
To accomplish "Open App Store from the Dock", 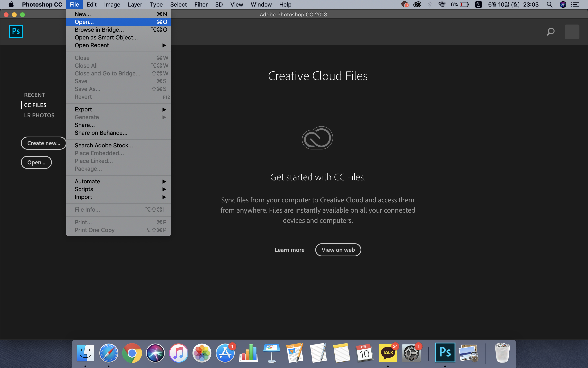I will [225, 353].
